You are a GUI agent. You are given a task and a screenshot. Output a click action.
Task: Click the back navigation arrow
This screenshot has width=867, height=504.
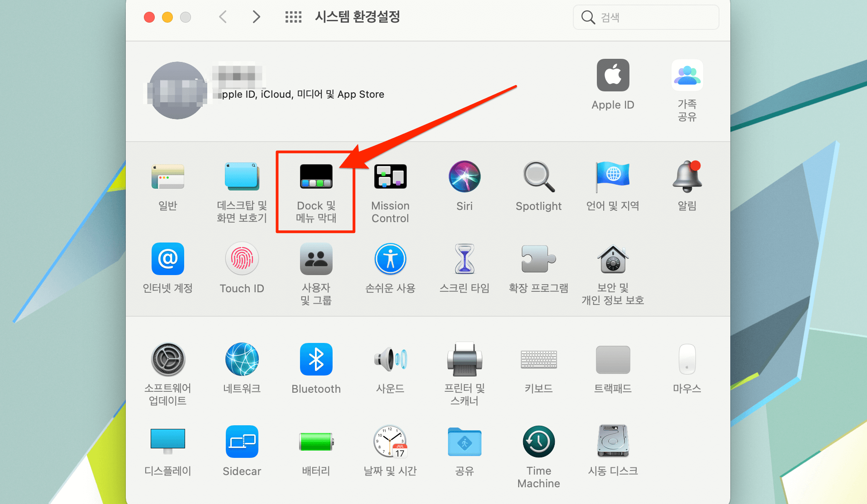coord(223,17)
